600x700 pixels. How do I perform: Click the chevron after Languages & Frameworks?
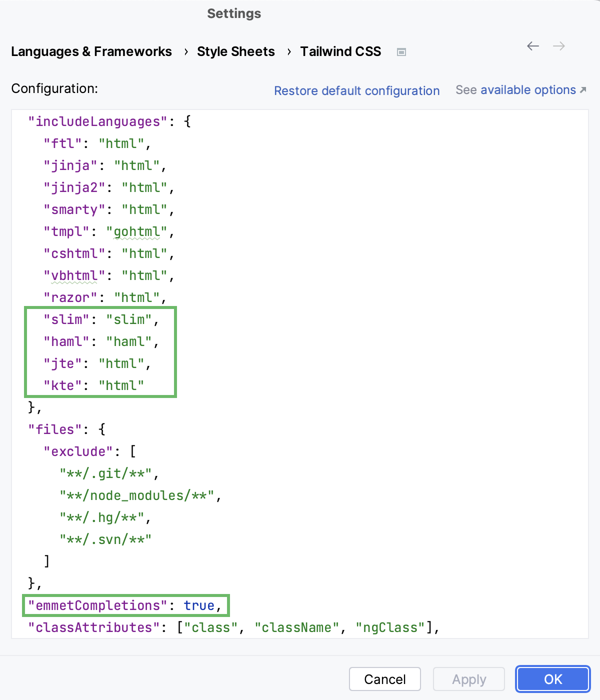(x=185, y=51)
